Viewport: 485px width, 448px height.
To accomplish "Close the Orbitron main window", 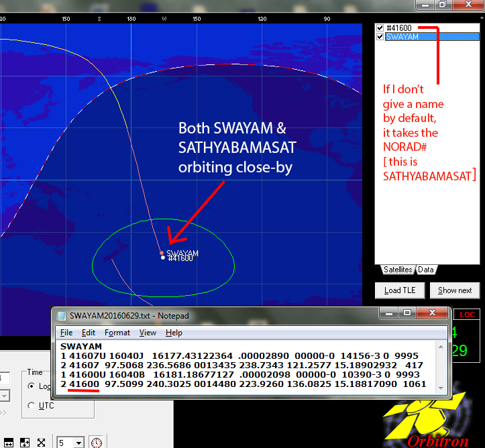I will pos(468,4).
